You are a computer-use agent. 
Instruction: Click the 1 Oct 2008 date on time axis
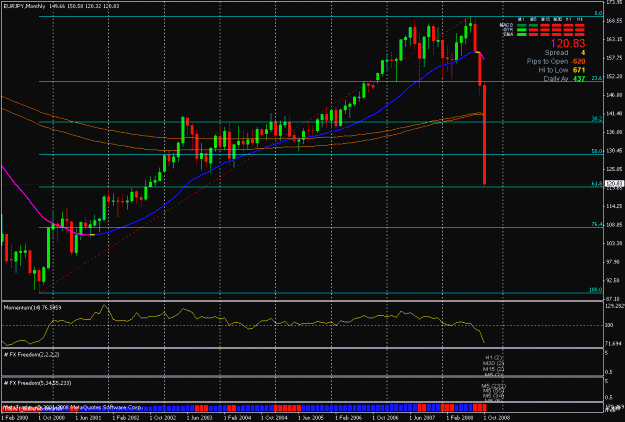[497, 418]
